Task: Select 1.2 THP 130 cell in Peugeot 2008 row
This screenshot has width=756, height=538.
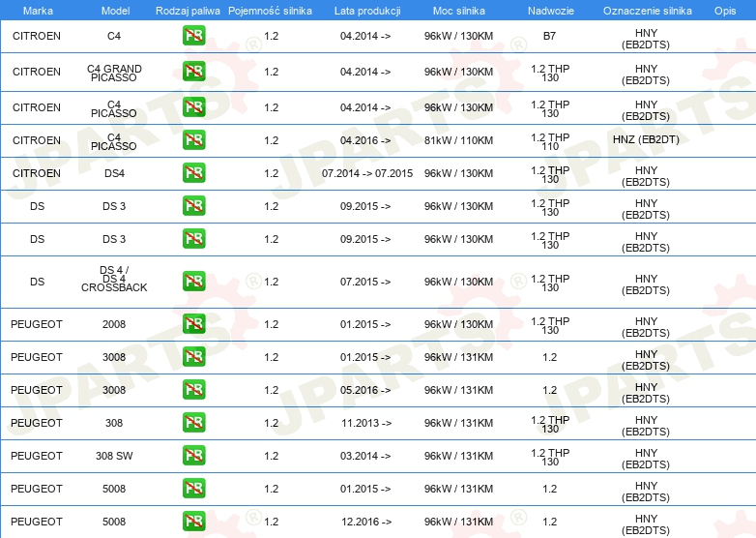Action: pos(550,326)
